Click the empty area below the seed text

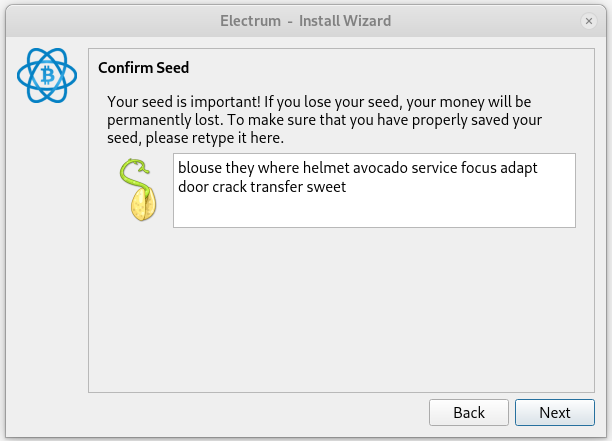pos(341,310)
